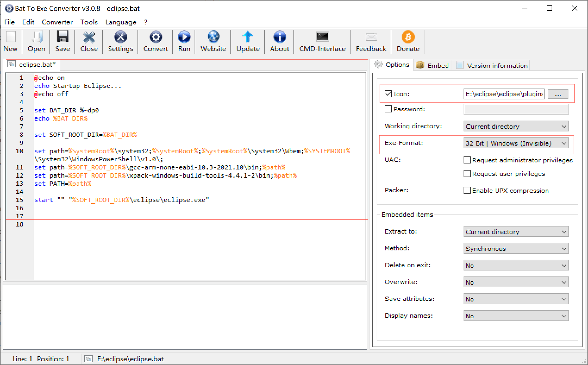This screenshot has width=588, height=365.
Task: Open the Settings toolbar icon
Action: click(x=120, y=37)
